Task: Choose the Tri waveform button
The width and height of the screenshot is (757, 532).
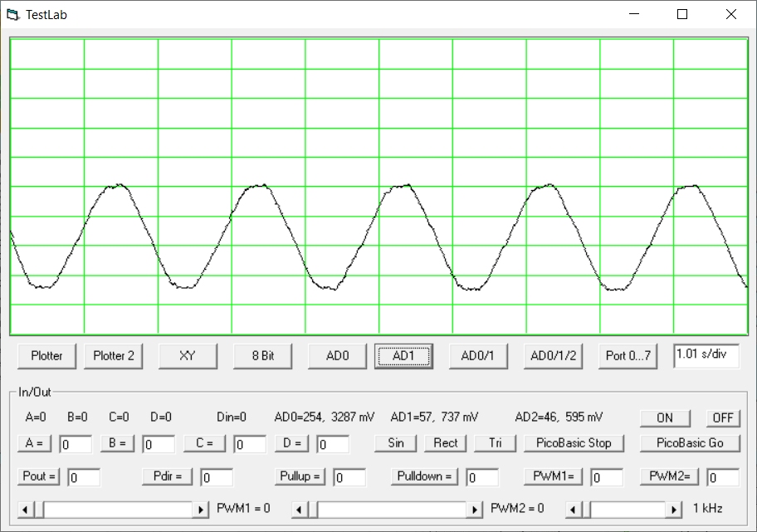Action: 495,442
